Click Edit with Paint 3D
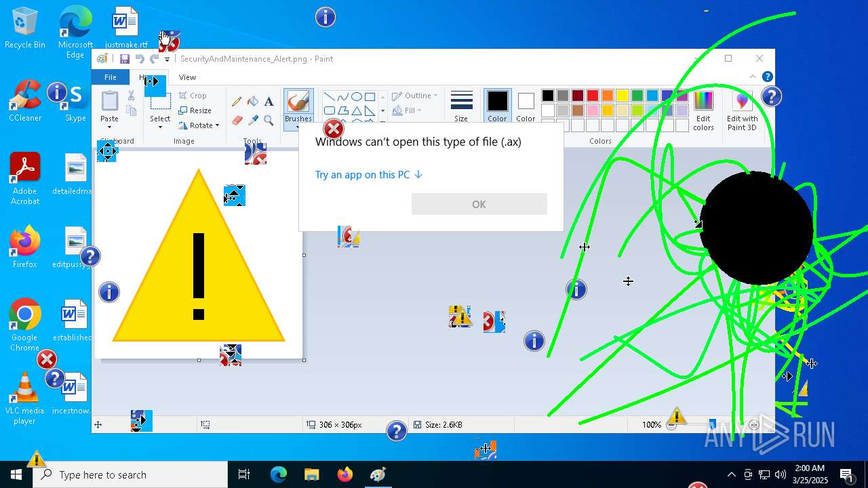868x488 pixels. [x=742, y=110]
